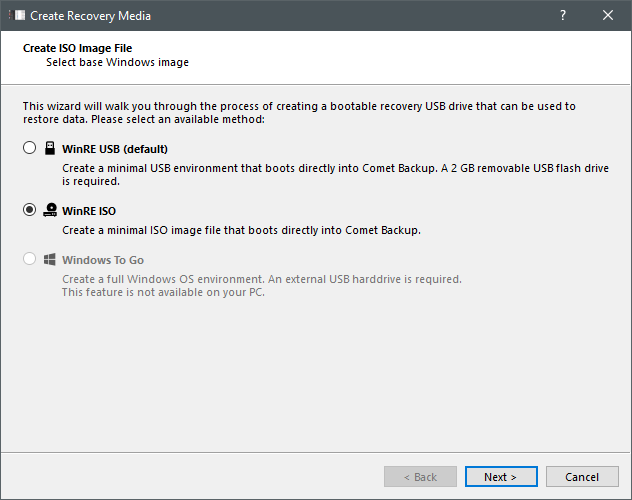This screenshot has width=632, height=500.
Task: Click the USB flash drive icon
Action: tap(49, 148)
